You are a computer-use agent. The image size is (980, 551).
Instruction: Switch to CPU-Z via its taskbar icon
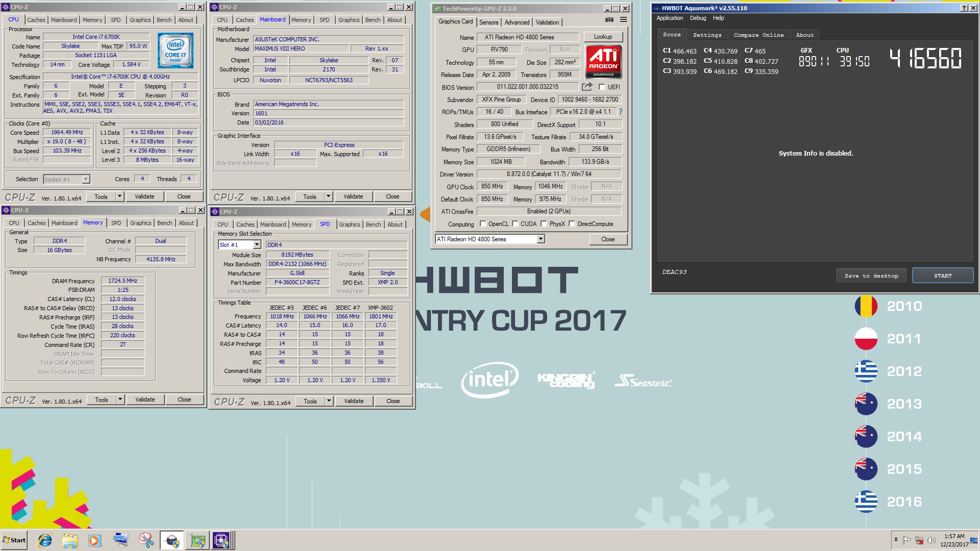[x=222, y=540]
